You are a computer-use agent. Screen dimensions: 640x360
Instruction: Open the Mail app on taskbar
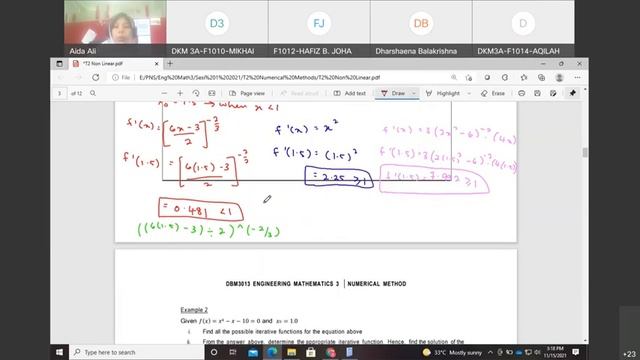(253, 352)
